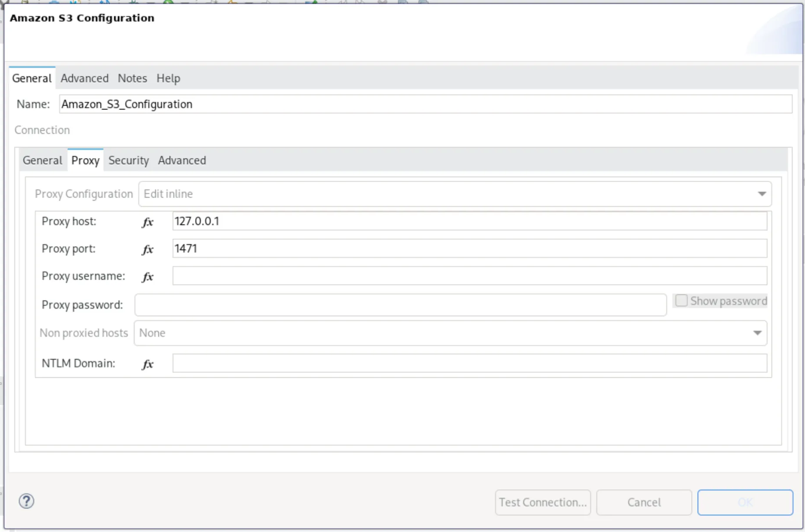The image size is (805, 532).
Task: Open the Help tab
Action: pos(168,78)
